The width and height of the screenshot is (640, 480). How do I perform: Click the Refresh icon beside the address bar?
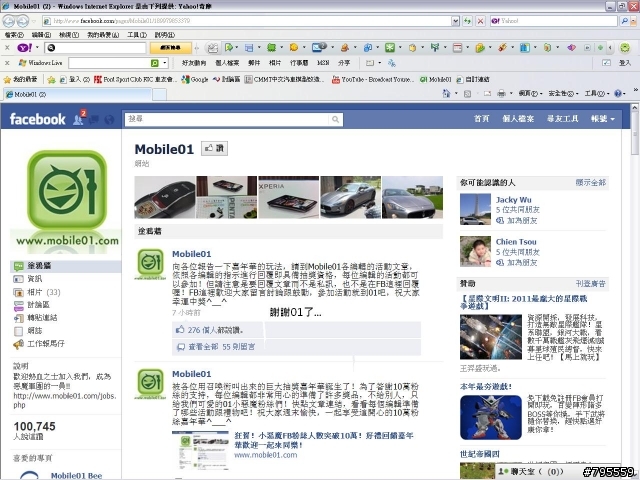[467, 21]
